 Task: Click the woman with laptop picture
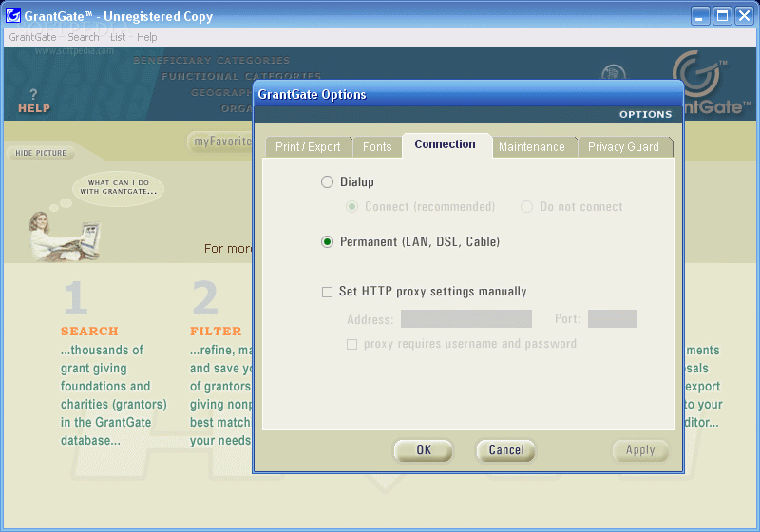(64, 237)
